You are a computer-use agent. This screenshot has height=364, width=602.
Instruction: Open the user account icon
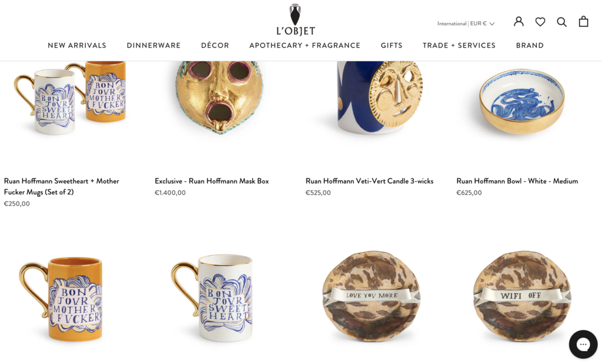coord(519,22)
